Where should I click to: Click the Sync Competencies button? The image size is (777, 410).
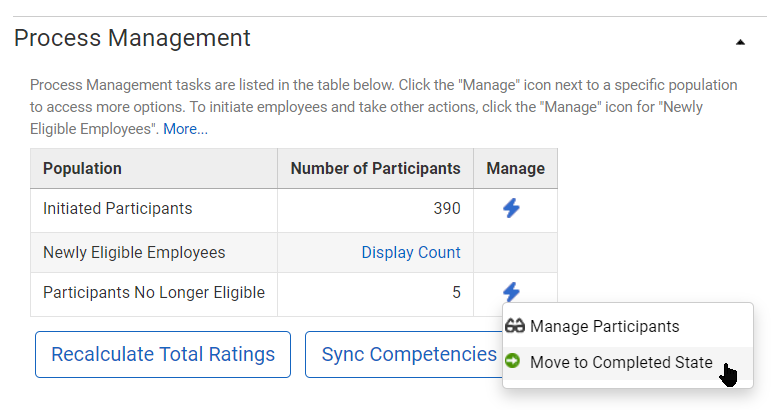coord(409,354)
